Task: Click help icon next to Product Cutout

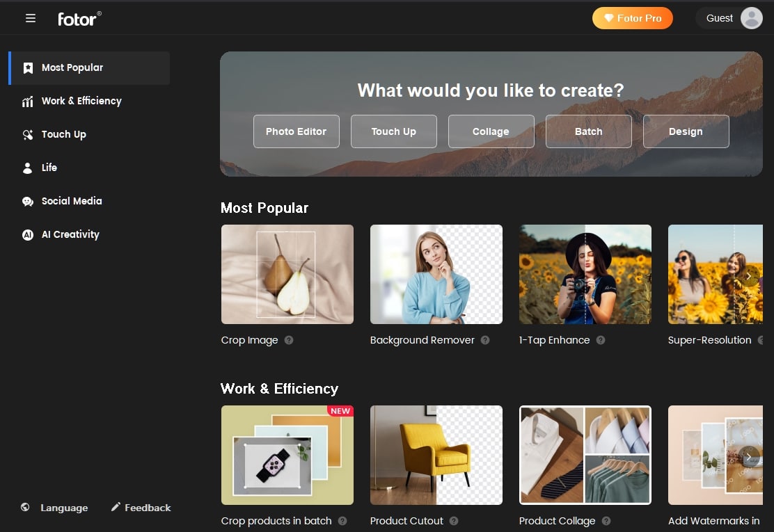Action: 454,521
